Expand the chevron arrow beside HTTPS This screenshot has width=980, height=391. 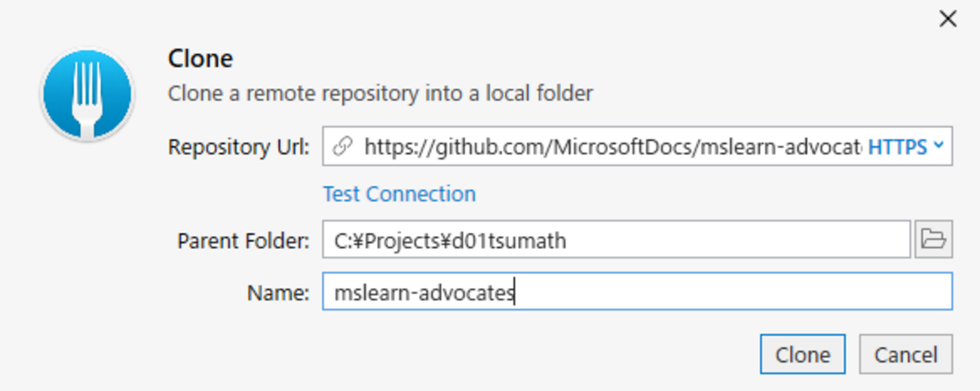938,145
